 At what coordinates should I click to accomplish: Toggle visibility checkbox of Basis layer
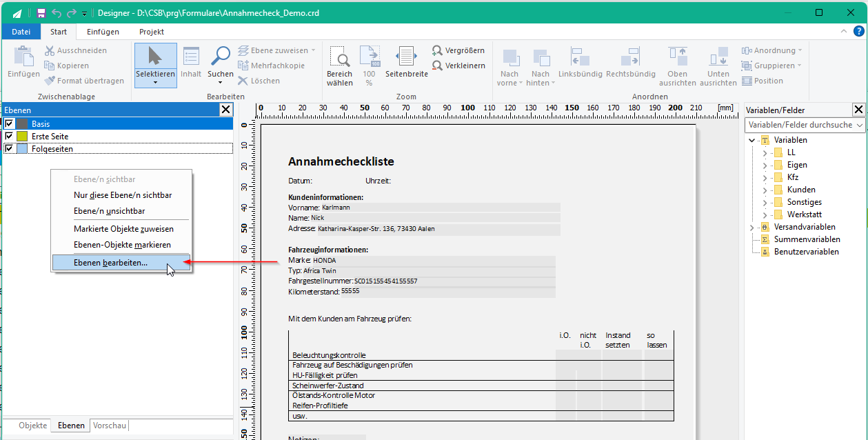(x=9, y=124)
